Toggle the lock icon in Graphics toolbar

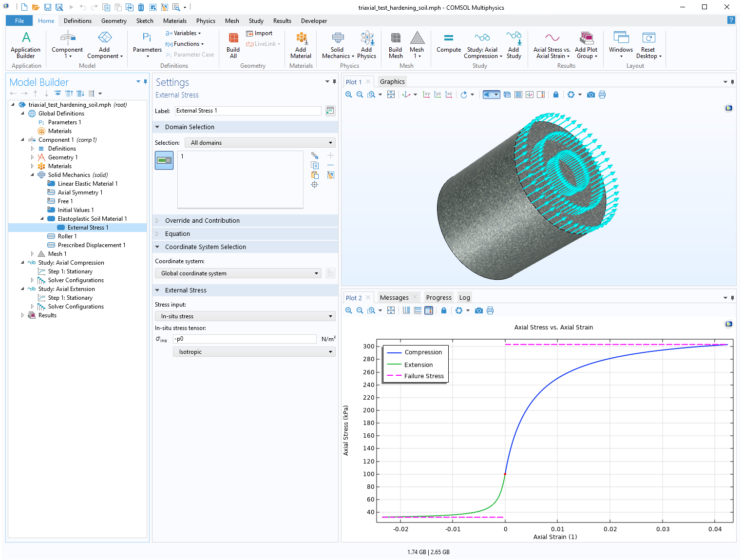(x=556, y=95)
